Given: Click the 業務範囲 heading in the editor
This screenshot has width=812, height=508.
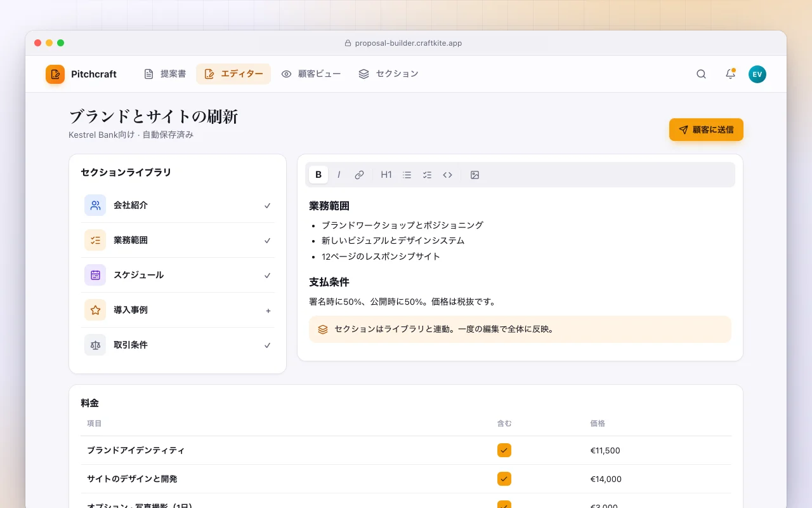Looking at the screenshot, I should pos(329,206).
